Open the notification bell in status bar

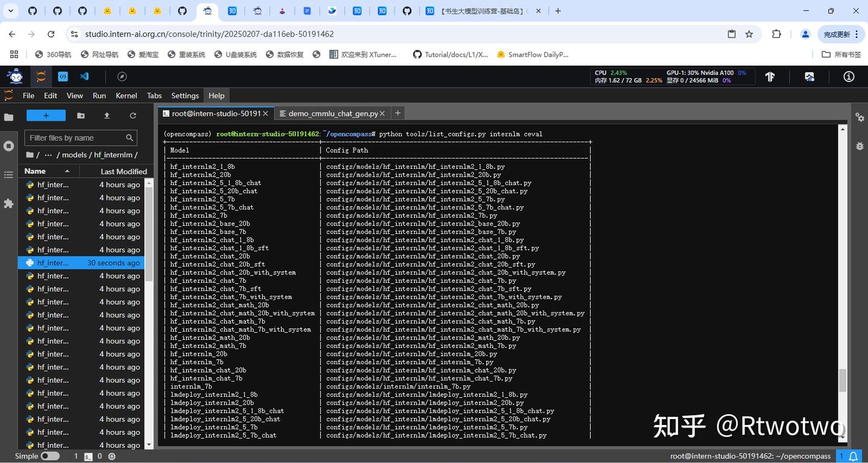click(x=854, y=456)
